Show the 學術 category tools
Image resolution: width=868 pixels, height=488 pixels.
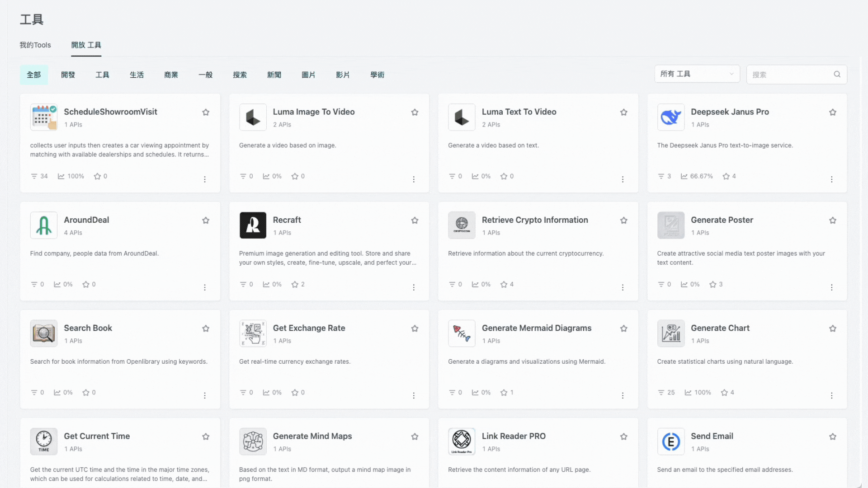click(x=377, y=75)
